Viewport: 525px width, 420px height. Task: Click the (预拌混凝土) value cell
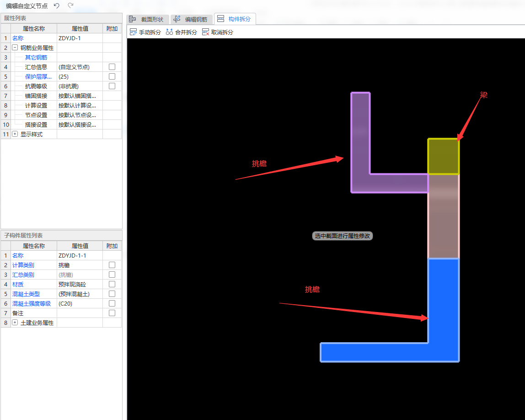coord(80,294)
